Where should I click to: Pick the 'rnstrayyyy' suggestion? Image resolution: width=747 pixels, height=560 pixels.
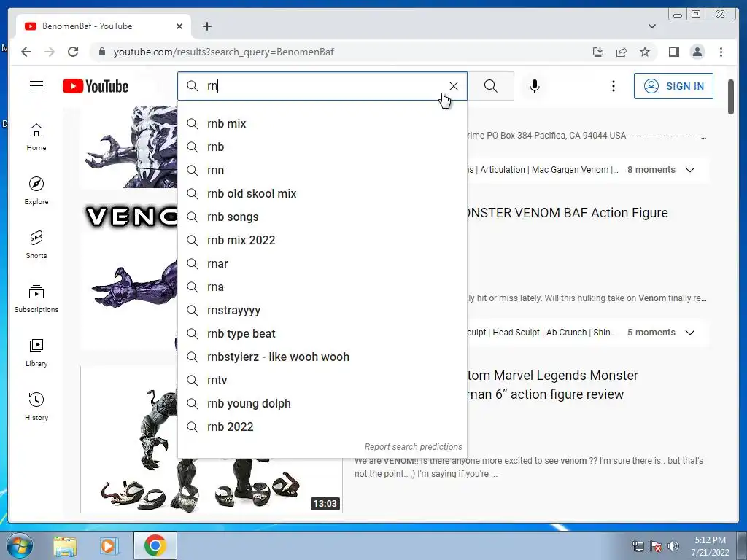[x=322, y=310]
